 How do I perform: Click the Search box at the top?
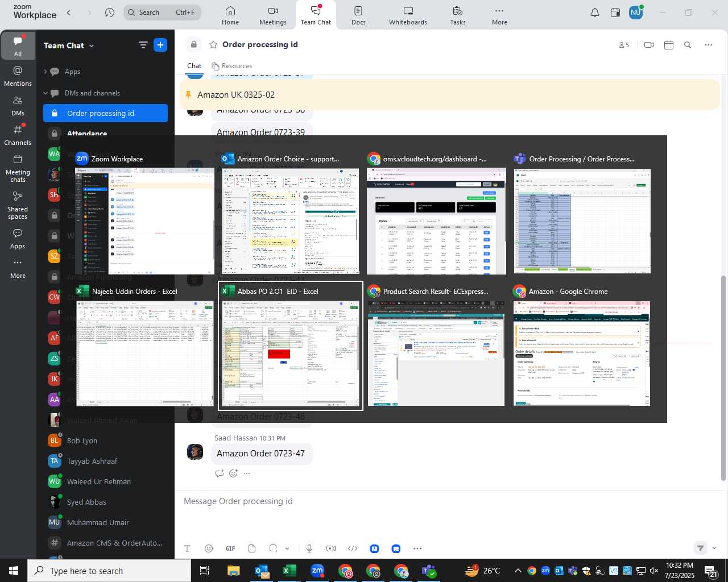(x=163, y=13)
